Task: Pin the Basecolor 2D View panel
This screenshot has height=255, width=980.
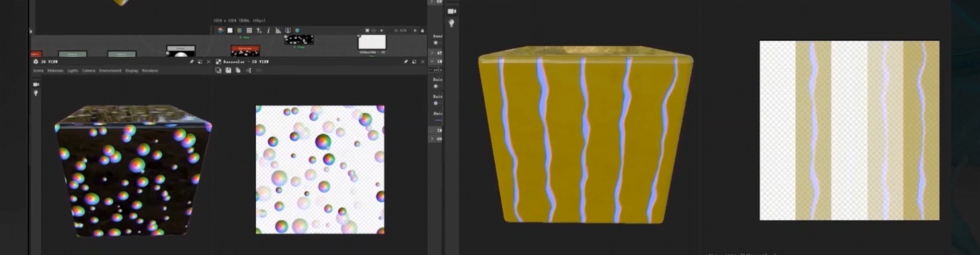Action: pyautogui.click(x=406, y=62)
